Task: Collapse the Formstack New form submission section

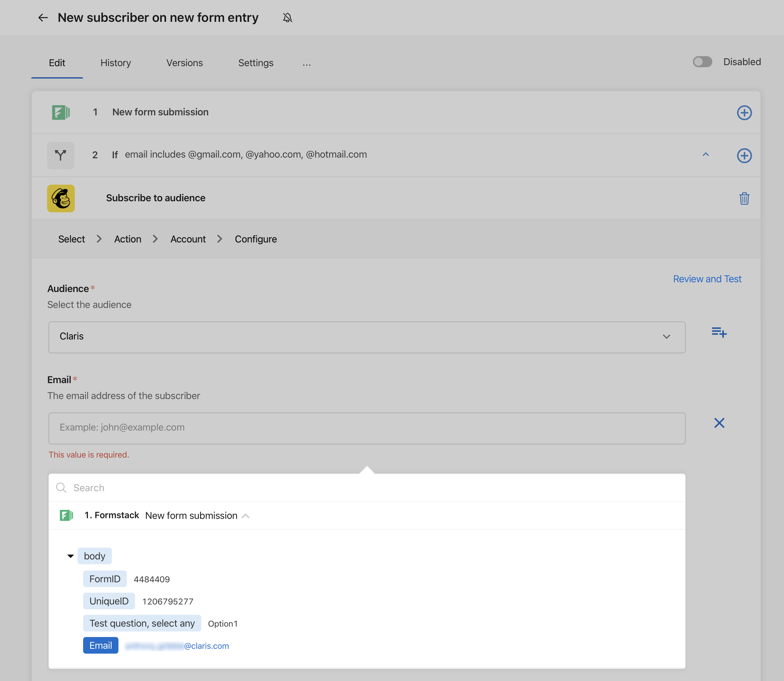Action: click(x=247, y=515)
